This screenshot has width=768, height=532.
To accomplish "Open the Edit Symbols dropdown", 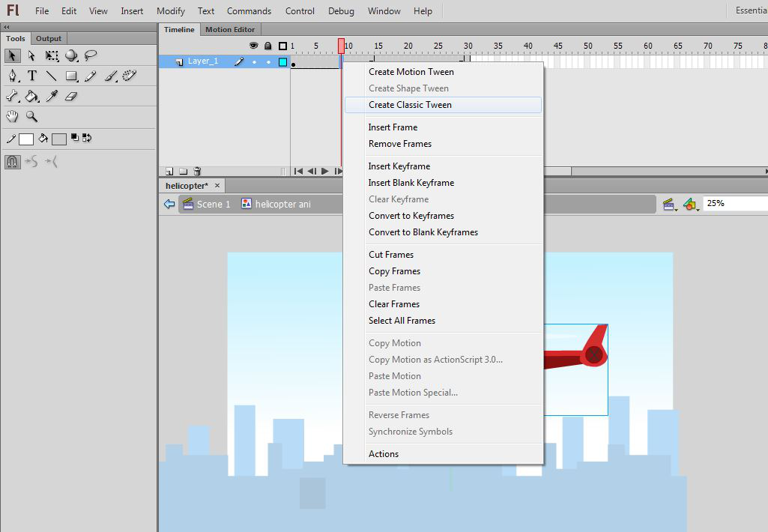I will 691,204.
